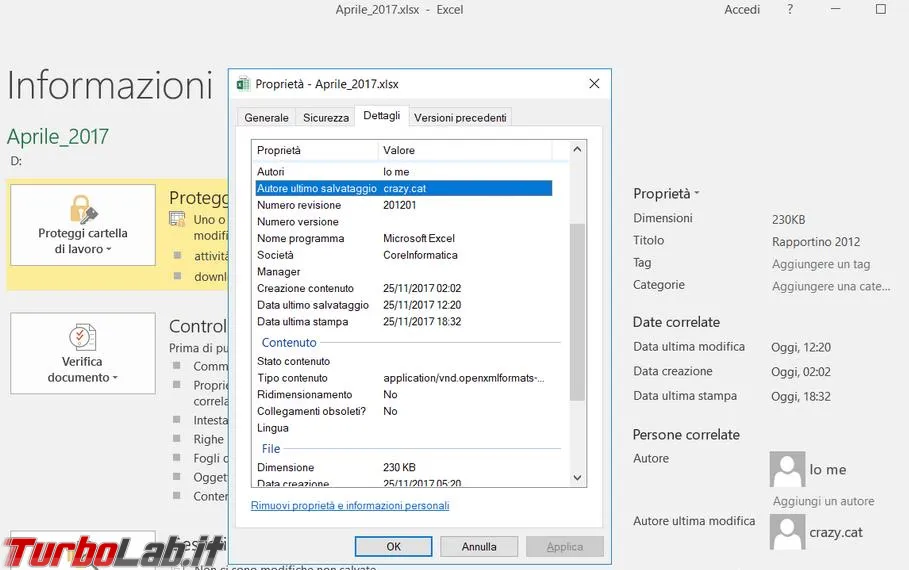
Task: Click the help question mark icon
Action: click(790, 9)
